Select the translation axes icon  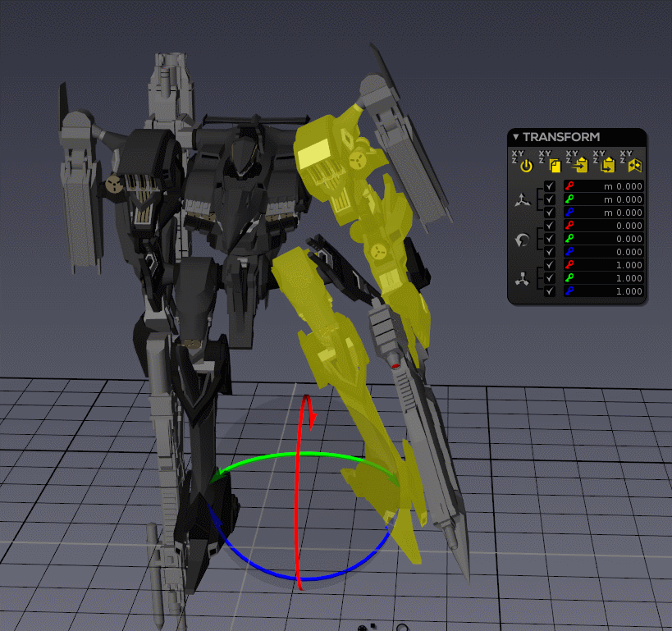point(522,199)
